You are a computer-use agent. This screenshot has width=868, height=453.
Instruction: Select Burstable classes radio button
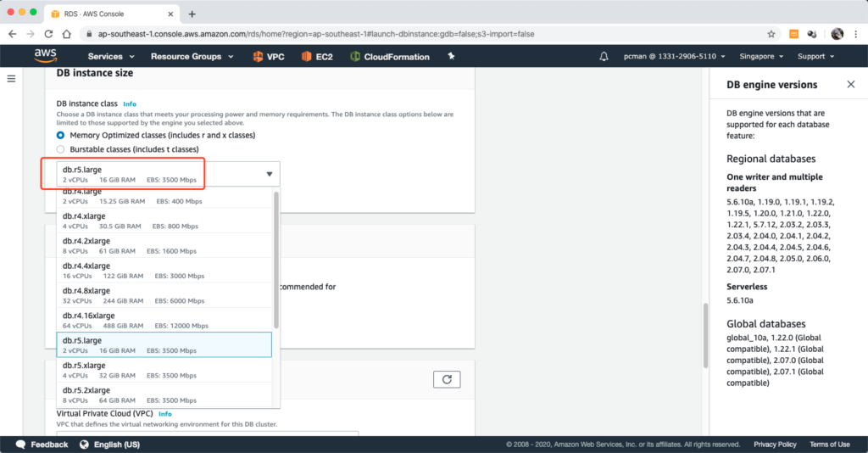[x=60, y=149]
